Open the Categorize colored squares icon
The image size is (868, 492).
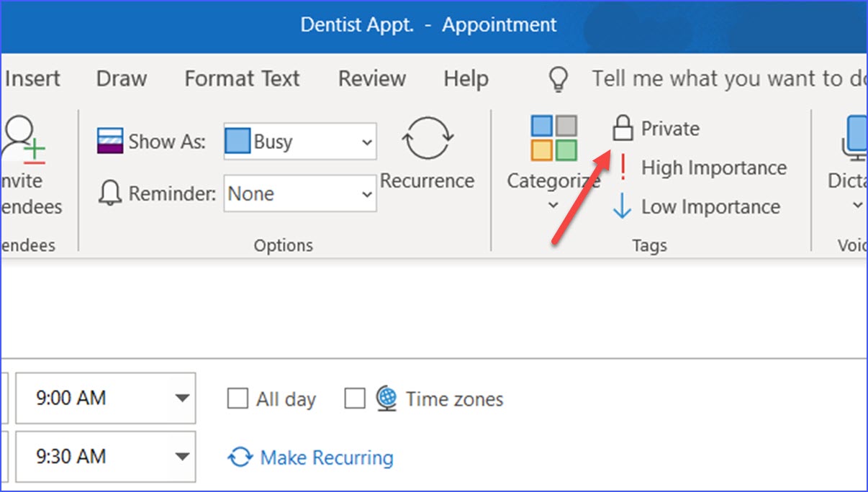(553, 137)
